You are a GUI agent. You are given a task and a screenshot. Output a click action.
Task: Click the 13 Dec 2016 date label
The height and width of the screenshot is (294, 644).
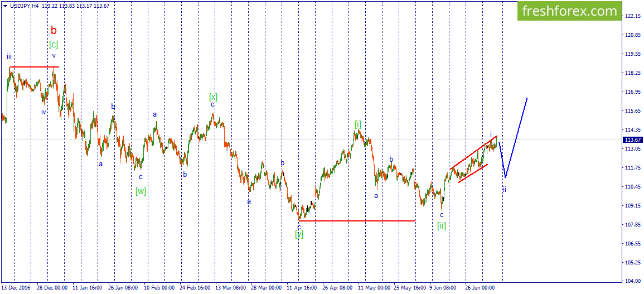tap(16, 287)
